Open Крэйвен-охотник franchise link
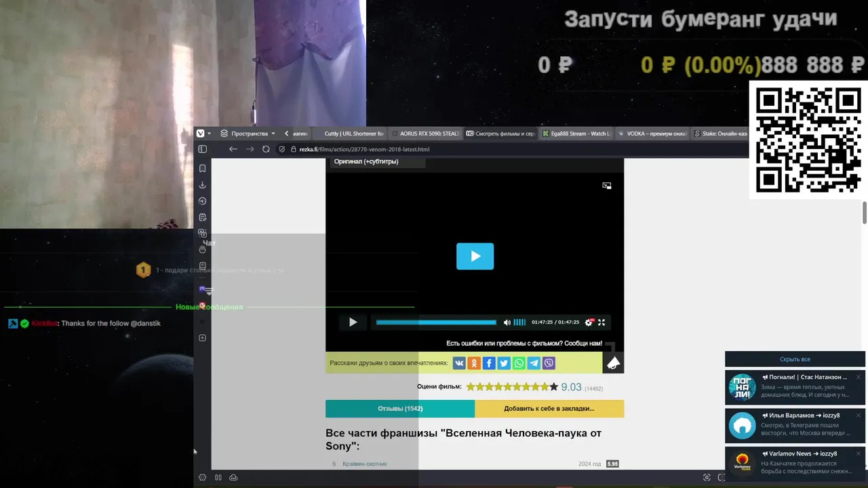Image resolution: width=868 pixels, height=488 pixels. tap(365, 464)
